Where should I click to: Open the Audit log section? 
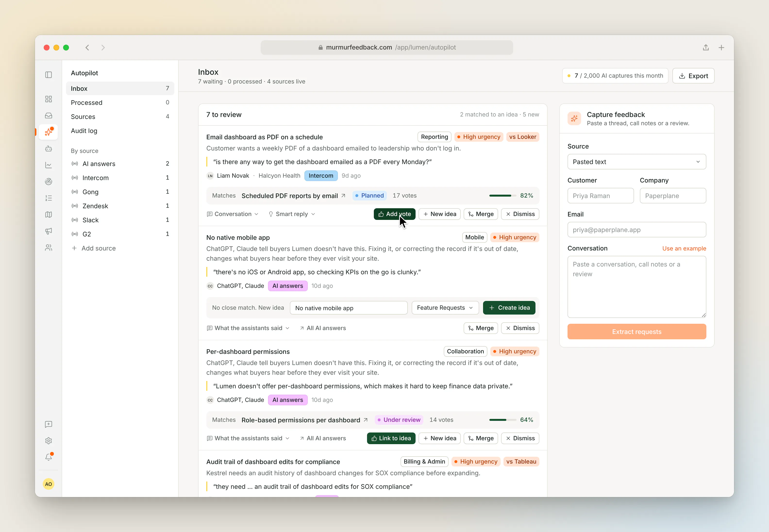click(x=120, y=131)
